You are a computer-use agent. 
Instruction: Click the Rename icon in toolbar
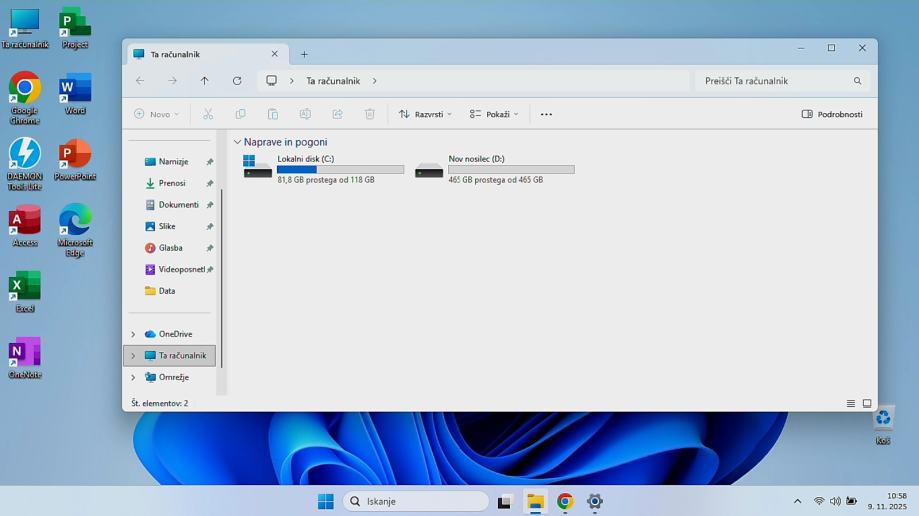305,114
